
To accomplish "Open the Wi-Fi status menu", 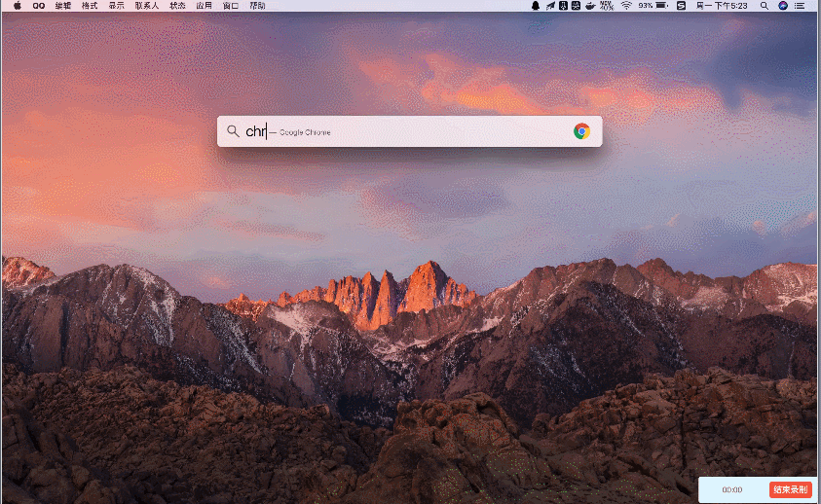I will pos(626,6).
